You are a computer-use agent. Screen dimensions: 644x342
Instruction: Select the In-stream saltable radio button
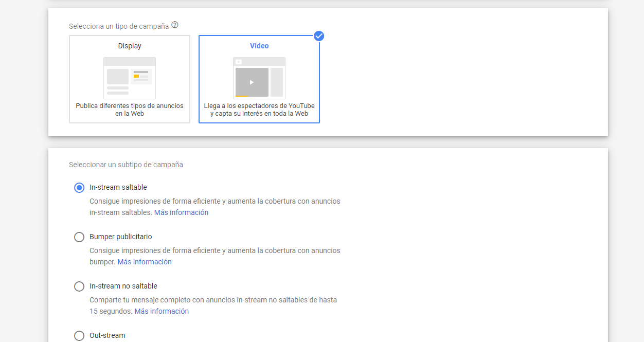coord(79,187)
